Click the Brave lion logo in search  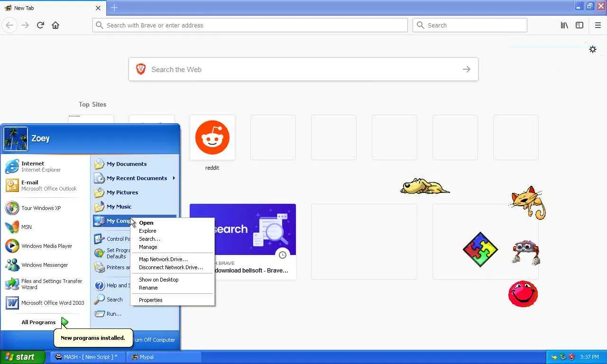click(x=141, y=69)
